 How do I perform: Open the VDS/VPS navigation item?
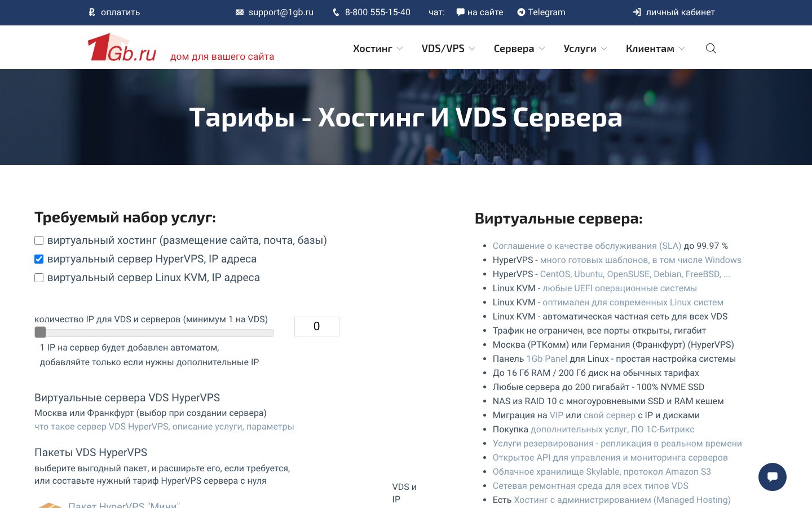[x=443, y=49]
